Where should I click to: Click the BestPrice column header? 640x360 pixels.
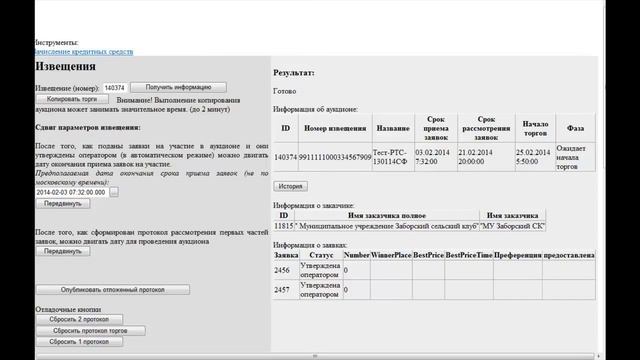pyautogui.click(x=428, y=255)
